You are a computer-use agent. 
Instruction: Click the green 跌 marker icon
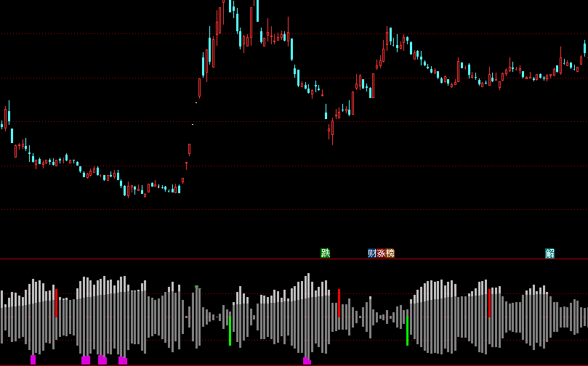[326, 253]
